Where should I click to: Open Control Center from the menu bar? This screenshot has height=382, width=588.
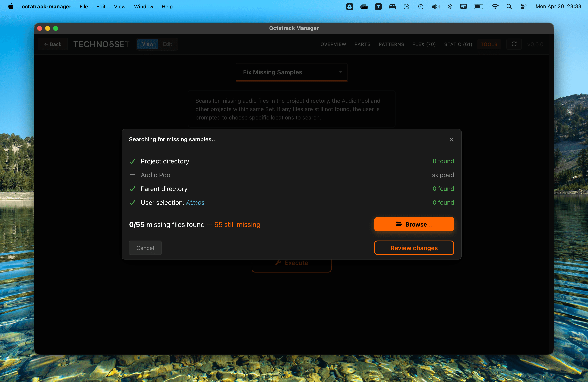click(x=524, y=6)
